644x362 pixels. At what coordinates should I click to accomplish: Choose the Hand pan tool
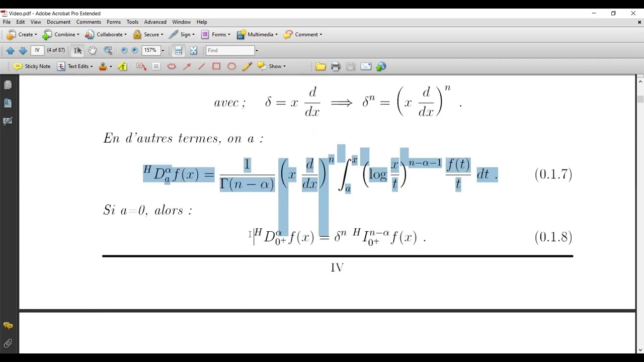(x=93, y=50)
